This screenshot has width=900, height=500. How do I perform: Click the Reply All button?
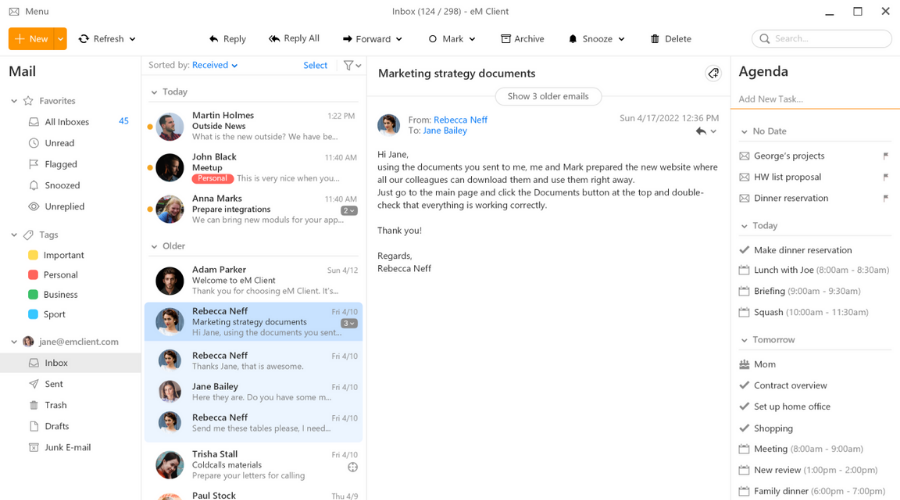(294, 38)
